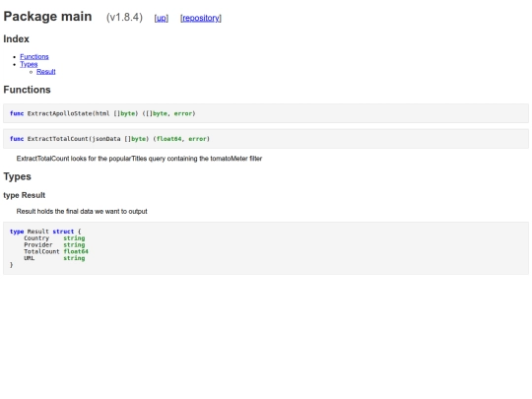Click 'Result holds the final data' description
The height and width of the screenshot is (399, 532).
(82, 212)
